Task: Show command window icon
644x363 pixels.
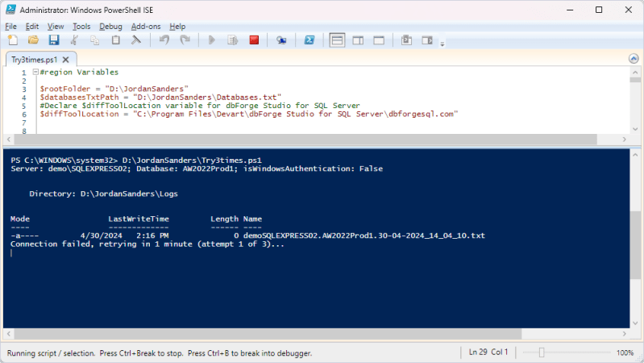Action: [406, 40]
